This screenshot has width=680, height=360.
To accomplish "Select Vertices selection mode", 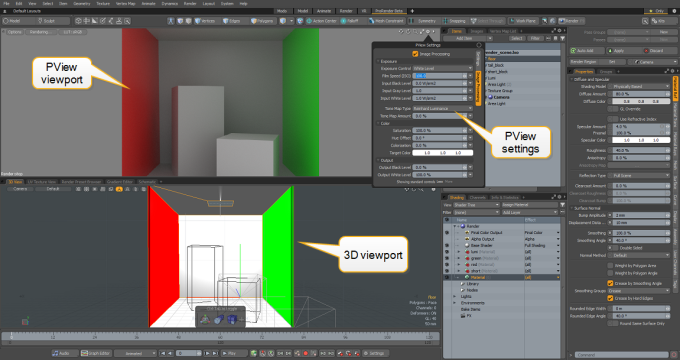I will coord(205,21).
